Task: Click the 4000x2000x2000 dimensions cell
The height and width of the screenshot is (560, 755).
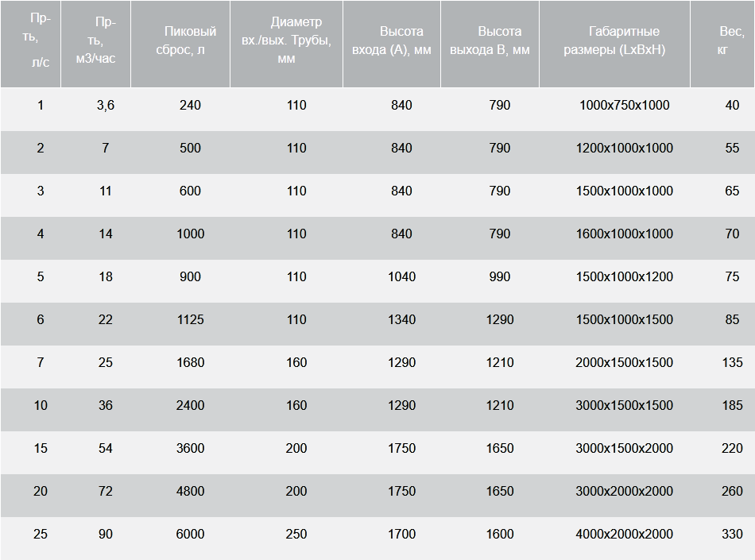Action: coord(624,534)
